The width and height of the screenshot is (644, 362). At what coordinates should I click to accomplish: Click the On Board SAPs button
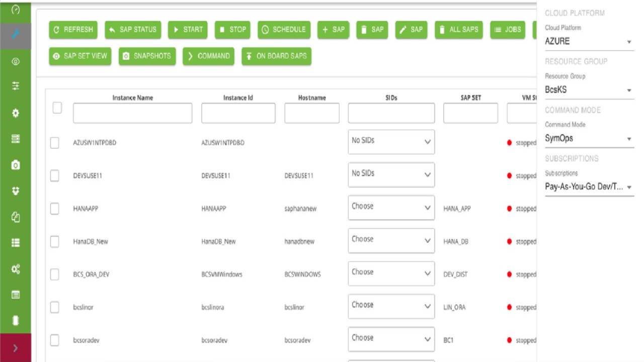[276, 56]
